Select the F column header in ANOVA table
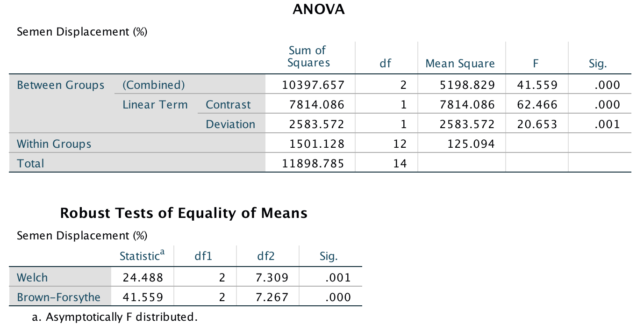Screen dimensions: 644x332 pyautogui.click(x=537, y=64)
